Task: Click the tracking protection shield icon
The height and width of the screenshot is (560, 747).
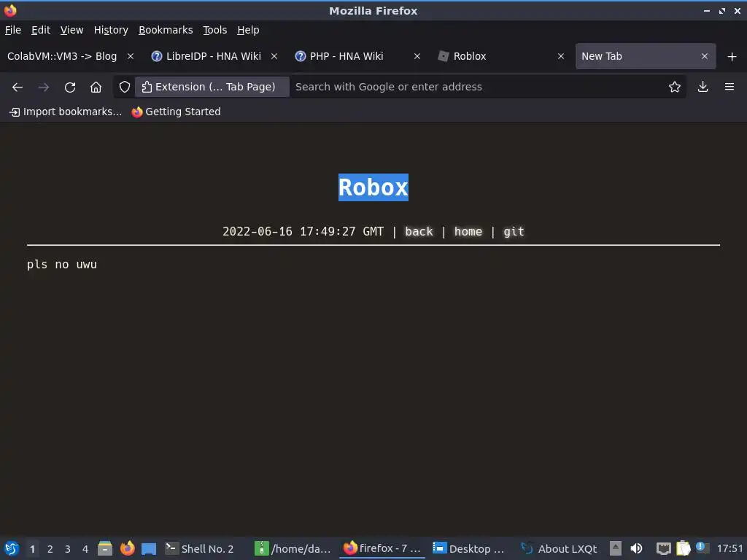Action: (124, 87)
